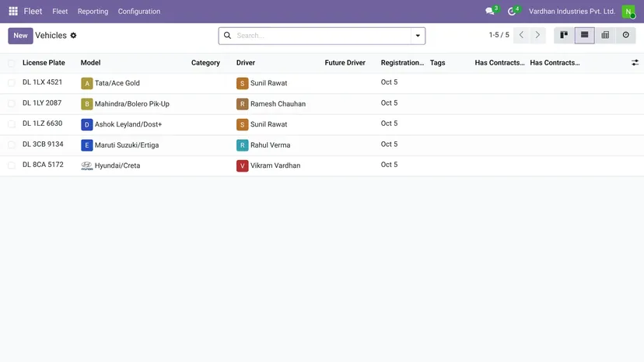Click Maruti Suzuki/Ertiga model text
644x362 pixels.
point(127,145)
